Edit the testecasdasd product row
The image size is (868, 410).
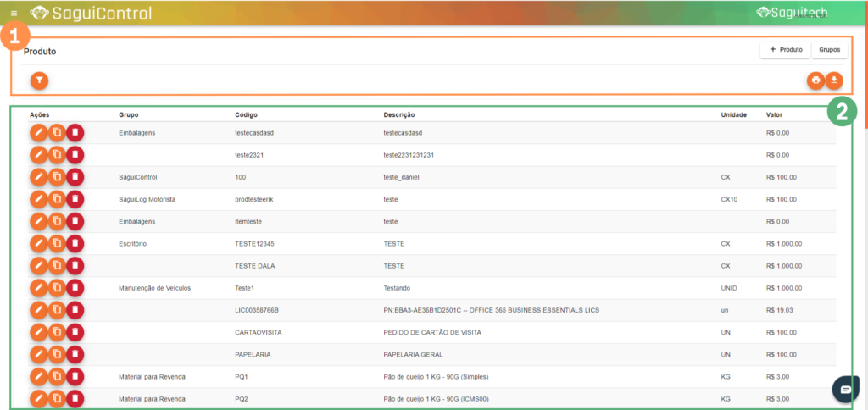[x=38, y=132]
